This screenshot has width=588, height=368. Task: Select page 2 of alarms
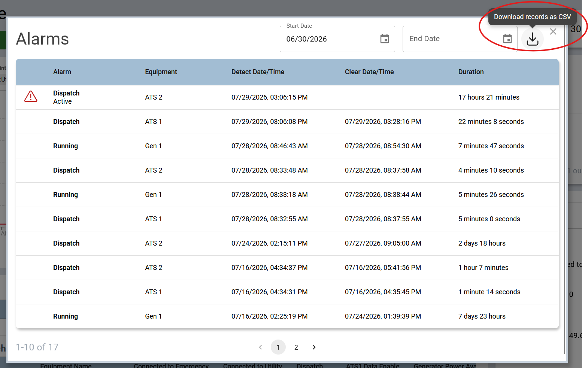(296, 347)
